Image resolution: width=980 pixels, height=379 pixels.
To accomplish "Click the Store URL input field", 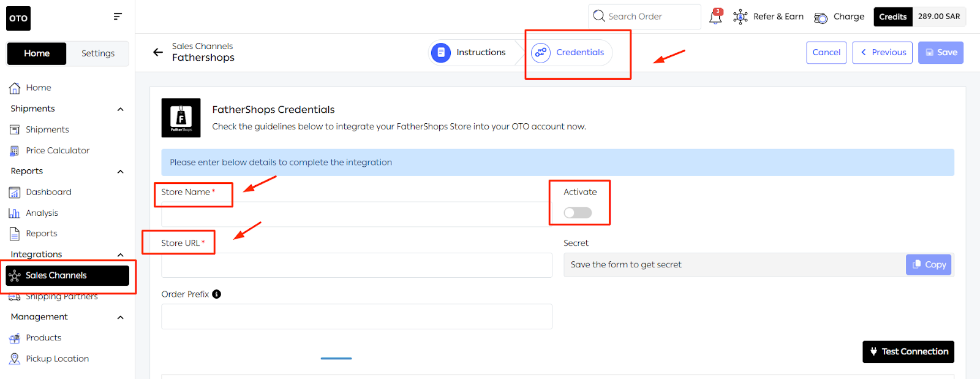I will point(356,266).
